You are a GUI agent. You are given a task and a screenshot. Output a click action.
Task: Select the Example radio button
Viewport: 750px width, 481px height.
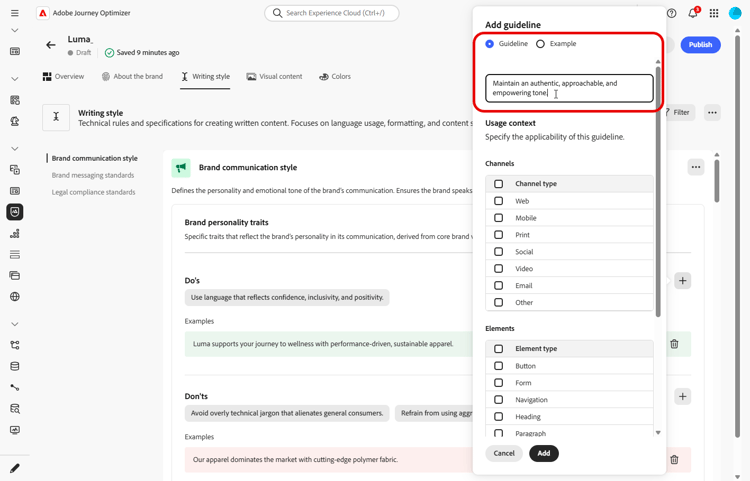(540, 44)
